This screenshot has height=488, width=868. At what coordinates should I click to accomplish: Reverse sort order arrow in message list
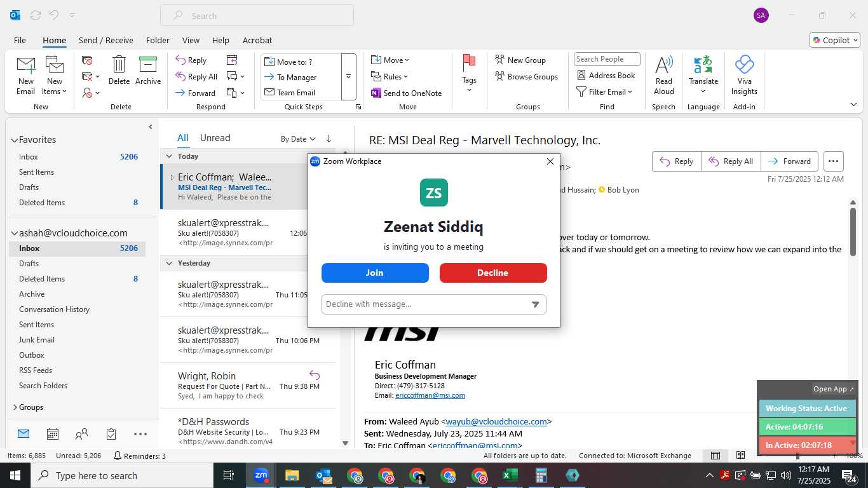coord(329,139)
